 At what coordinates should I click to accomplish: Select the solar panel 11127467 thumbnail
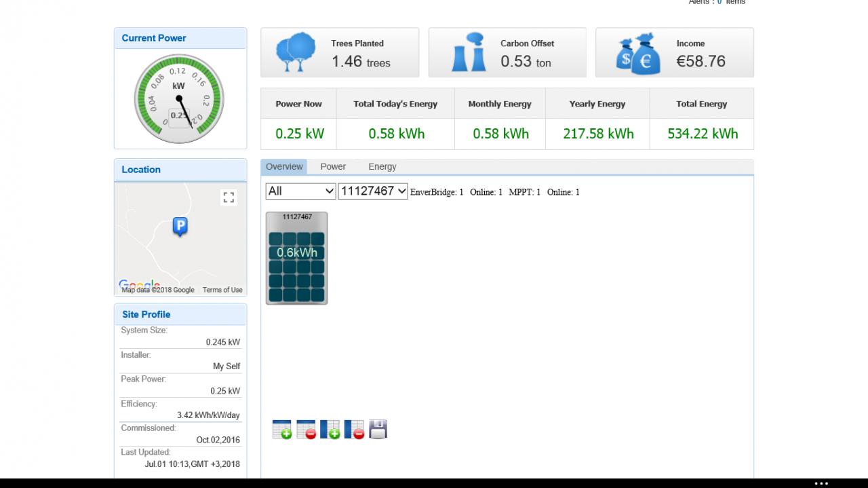(296, 258)
